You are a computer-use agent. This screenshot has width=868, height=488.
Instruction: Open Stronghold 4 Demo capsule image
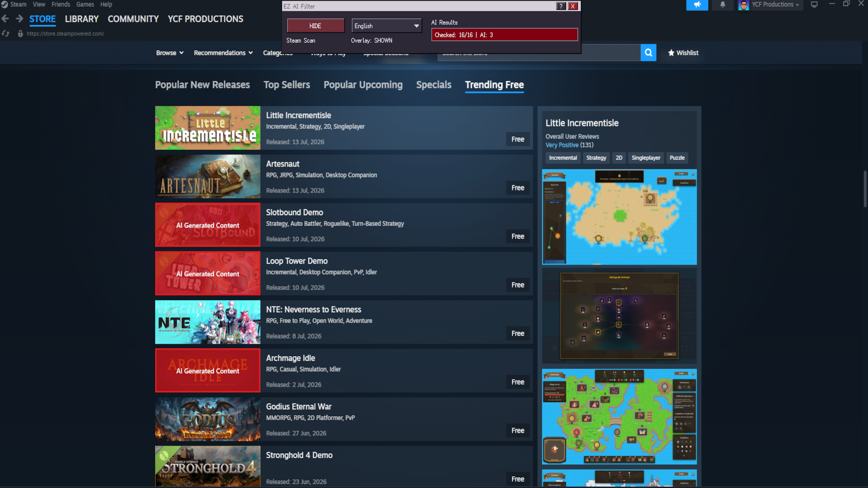[208, 467]
